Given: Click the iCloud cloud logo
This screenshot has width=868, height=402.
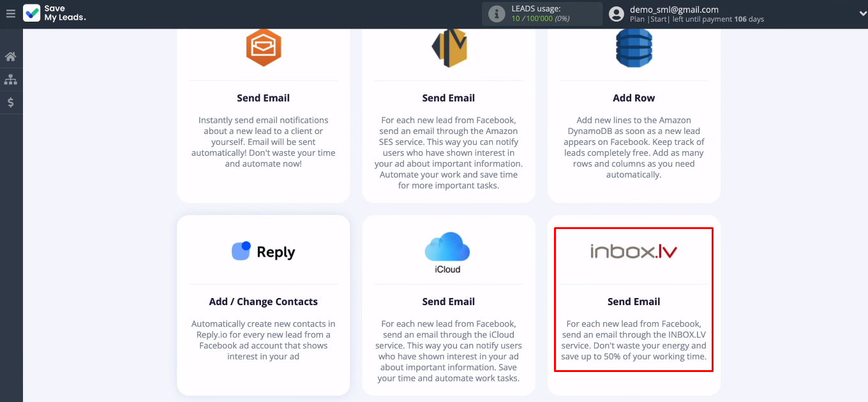Looking at the screenshot, I should 448,253.
